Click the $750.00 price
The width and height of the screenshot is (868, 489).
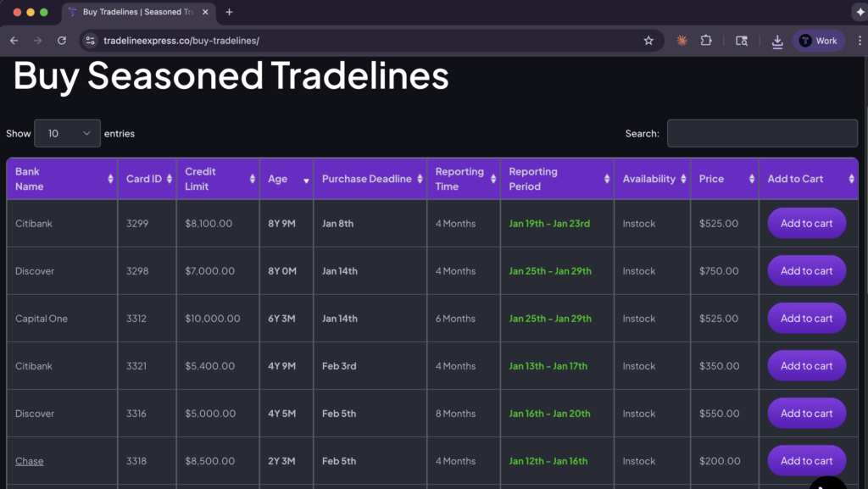(719, 271)
